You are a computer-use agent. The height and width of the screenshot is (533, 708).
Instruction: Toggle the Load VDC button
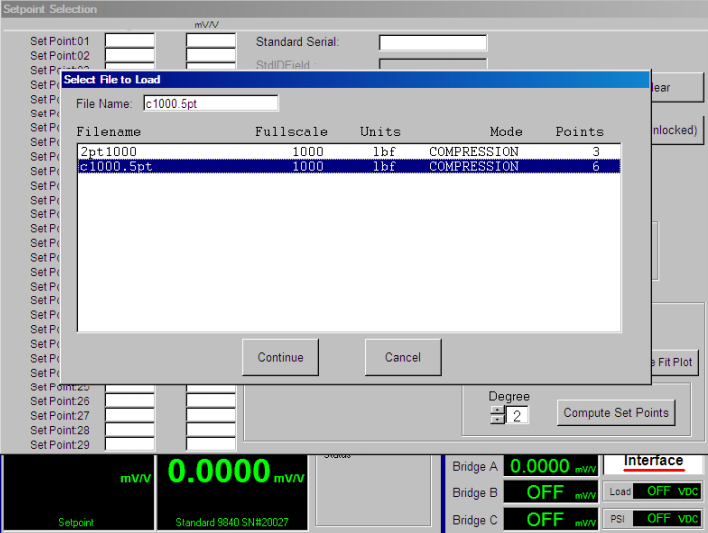pyautogui.click(x=653, y=491)
